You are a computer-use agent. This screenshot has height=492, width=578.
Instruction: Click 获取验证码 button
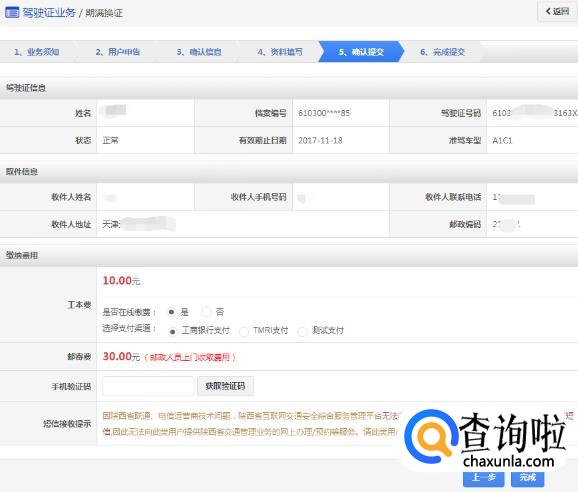coord(225,386)
